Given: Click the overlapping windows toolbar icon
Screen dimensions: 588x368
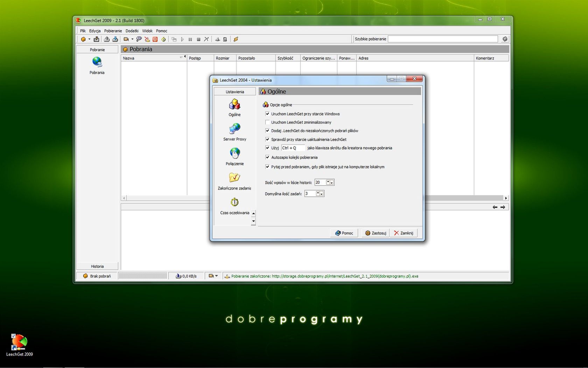Looking at the screenshot, I should click(174, 39).
